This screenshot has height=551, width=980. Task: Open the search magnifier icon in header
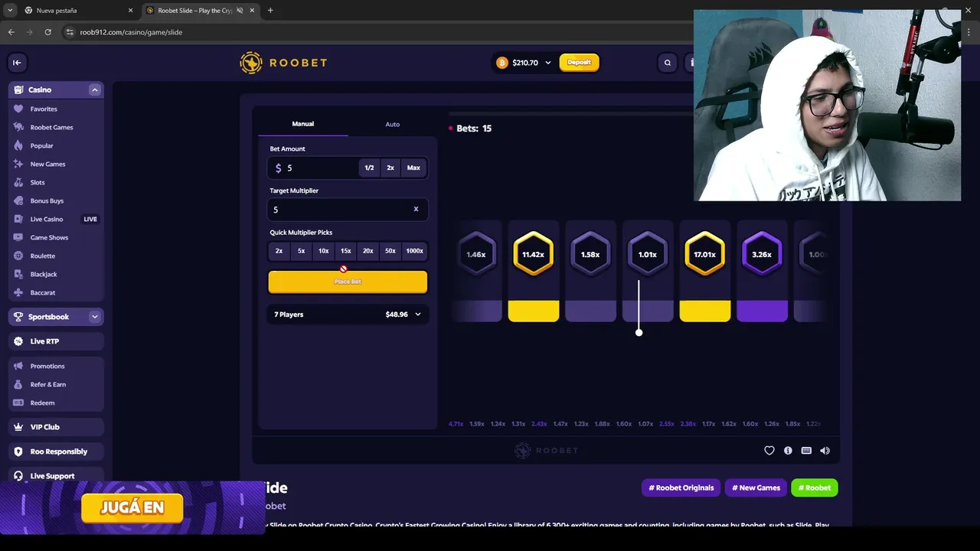click(668, 63)
